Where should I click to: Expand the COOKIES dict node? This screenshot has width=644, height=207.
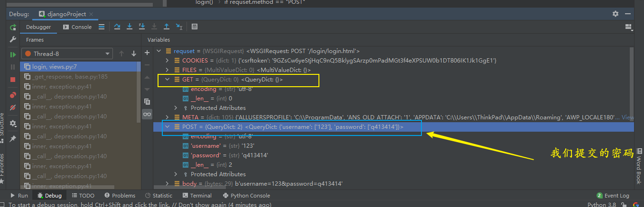(x=167, y=61)
